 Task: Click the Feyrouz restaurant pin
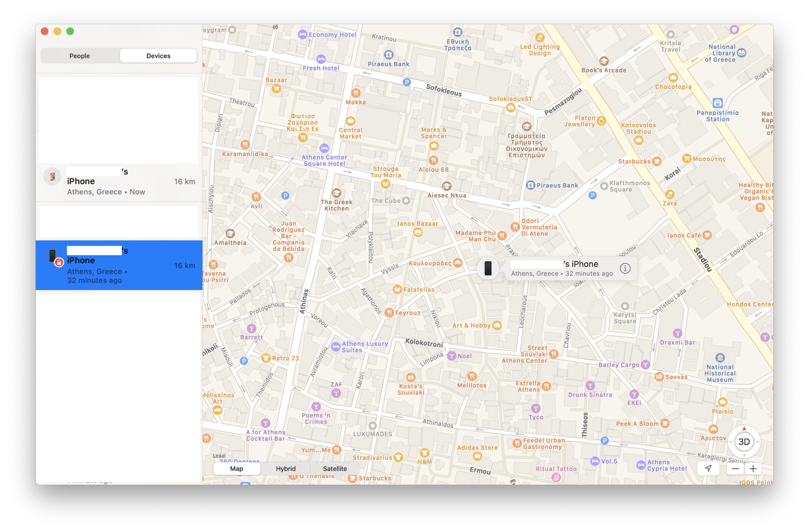(x=389, y=312)
